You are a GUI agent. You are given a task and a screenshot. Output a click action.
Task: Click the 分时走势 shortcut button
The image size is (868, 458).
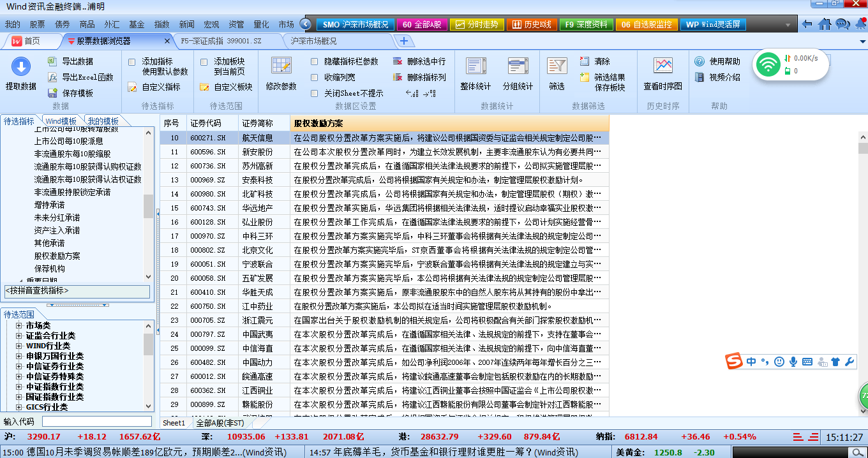click(477, 25)
